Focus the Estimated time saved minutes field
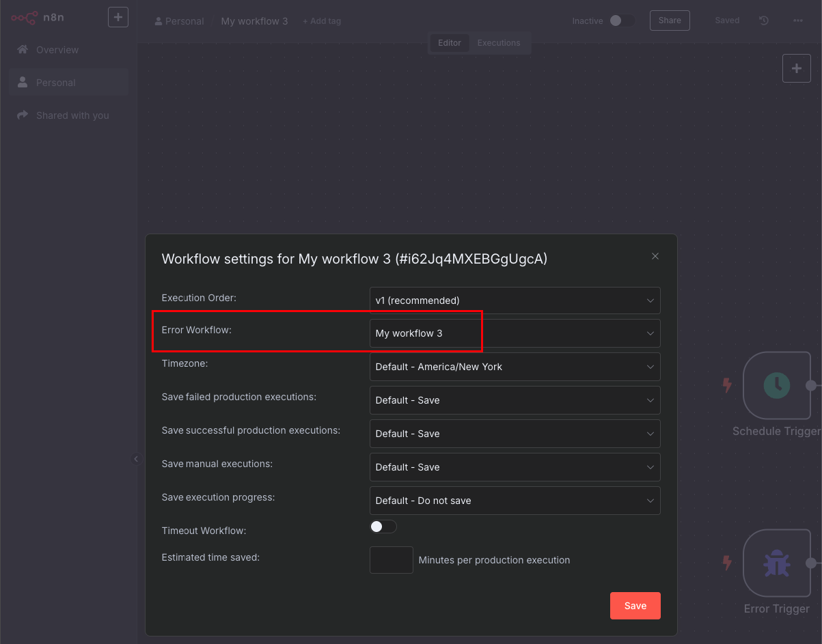The image size is (822, 644). pyautogui.click(x=392, y=560)
